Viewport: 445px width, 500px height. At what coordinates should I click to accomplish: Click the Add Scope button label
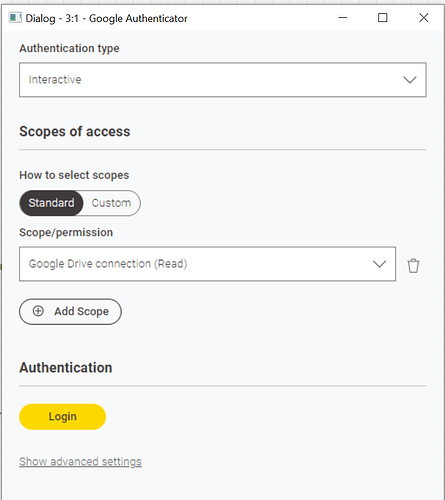point(82,311)
